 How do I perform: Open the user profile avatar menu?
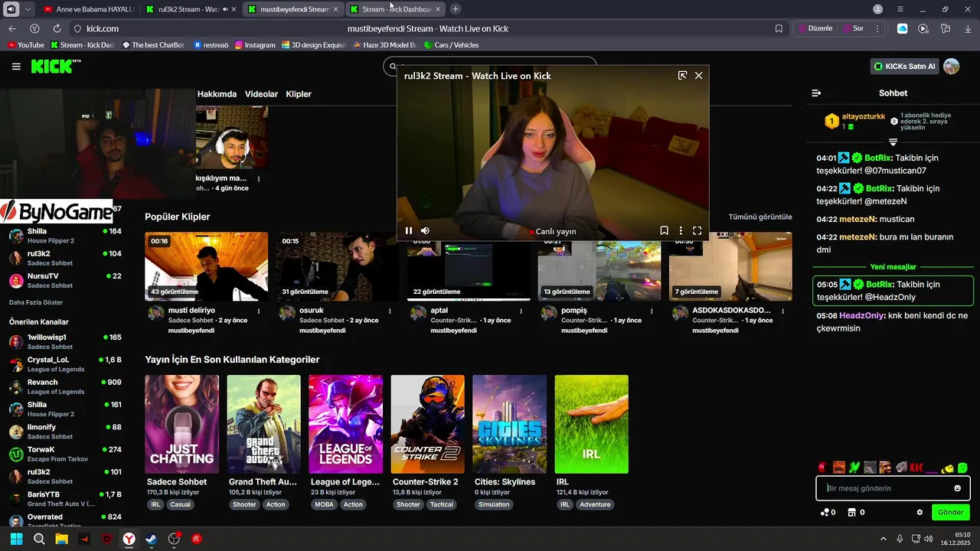click(x=952, y=67)
